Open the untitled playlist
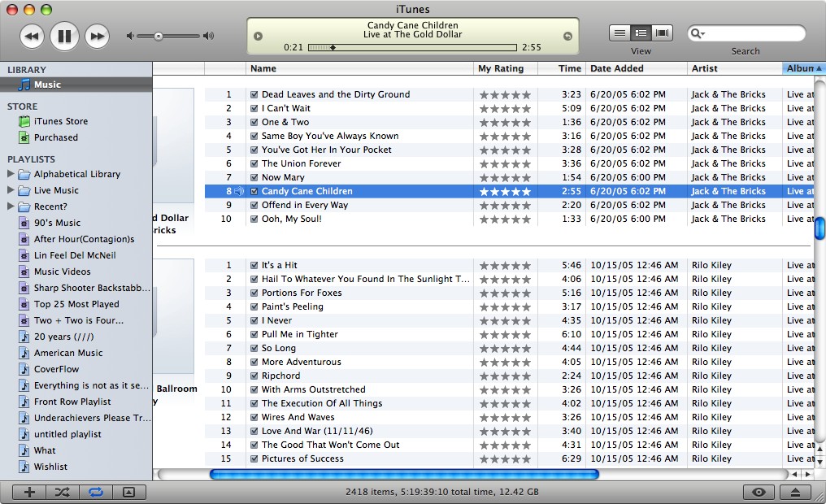The image size is (826, 504). pyautogui.click(x=67, y=434)
